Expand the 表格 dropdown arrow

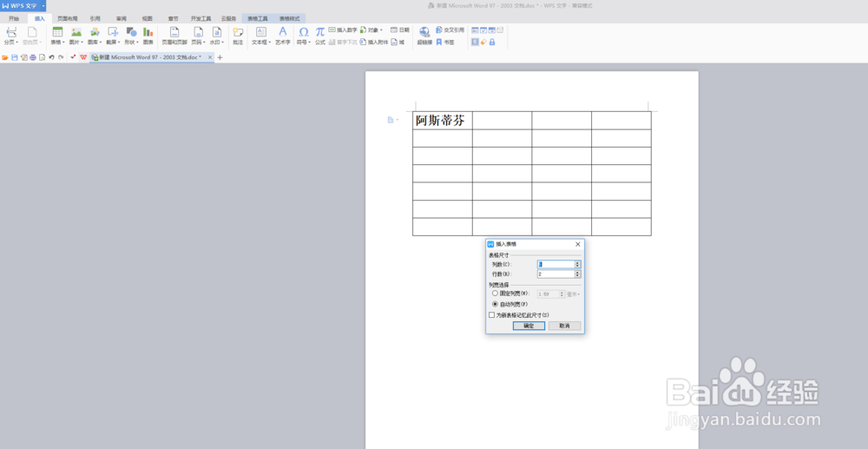[64, 42]
